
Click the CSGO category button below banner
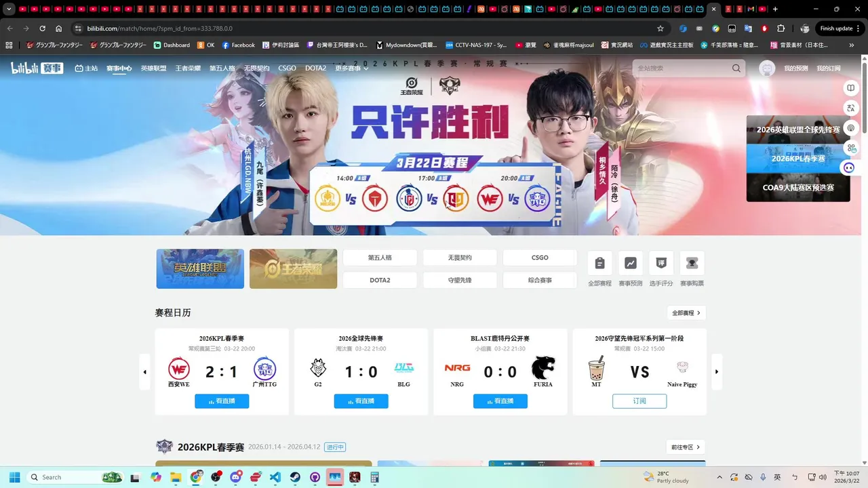(540, 258)
